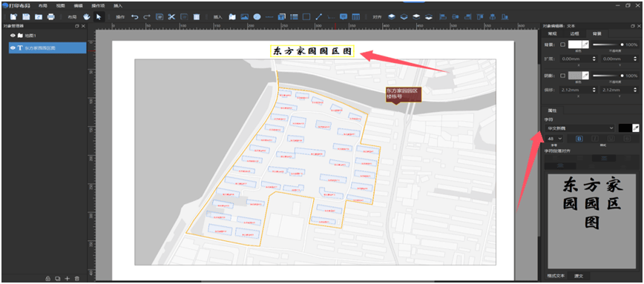Click the align left edges icon
Viewport: 644px width, 284px height.
click(443, 17)
